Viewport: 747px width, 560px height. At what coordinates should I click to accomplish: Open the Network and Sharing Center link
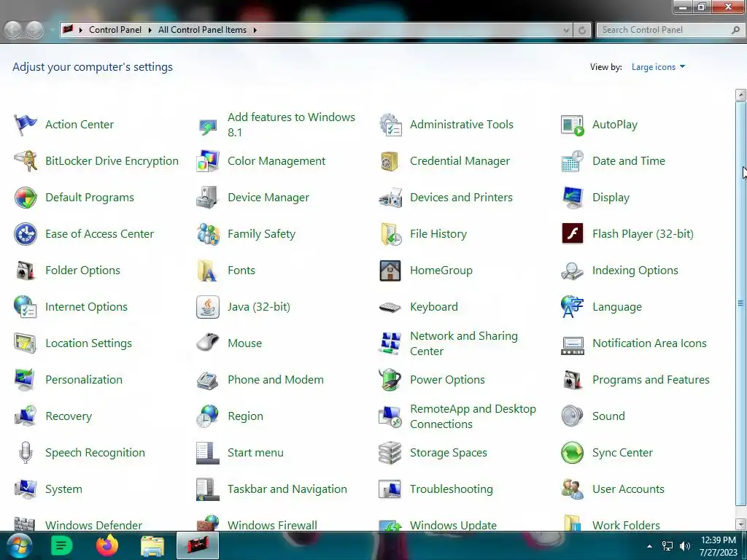(463, 343)
